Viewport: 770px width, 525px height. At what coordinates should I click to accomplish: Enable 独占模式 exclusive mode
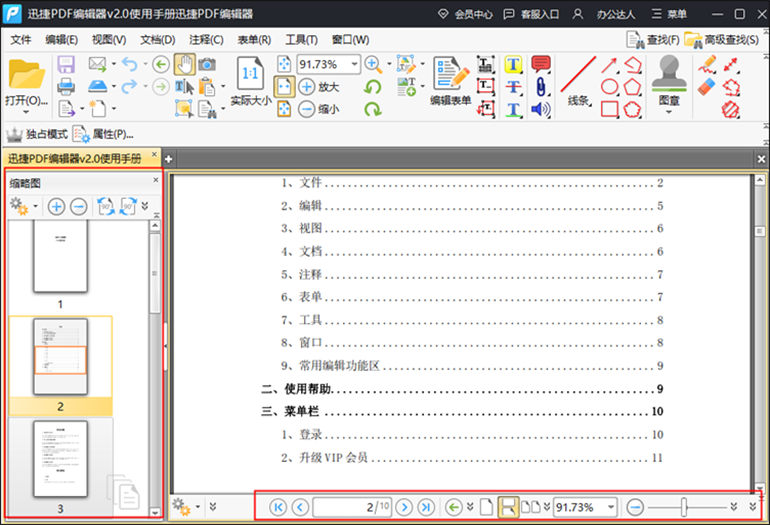coord(37,134)
